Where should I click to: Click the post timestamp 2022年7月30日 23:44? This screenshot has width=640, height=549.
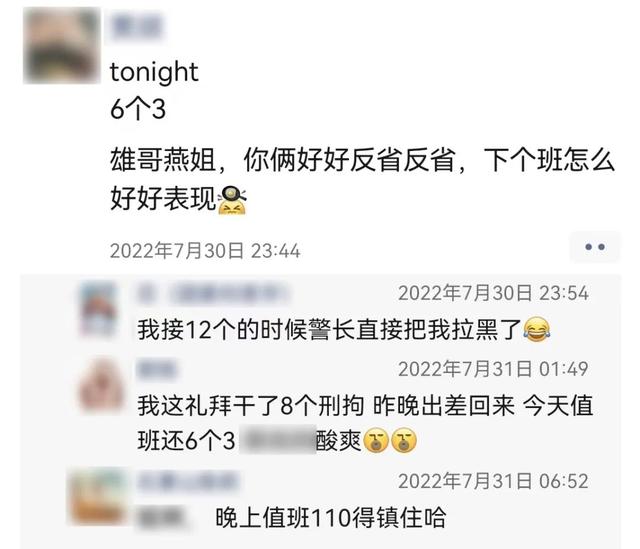[205, 250]
